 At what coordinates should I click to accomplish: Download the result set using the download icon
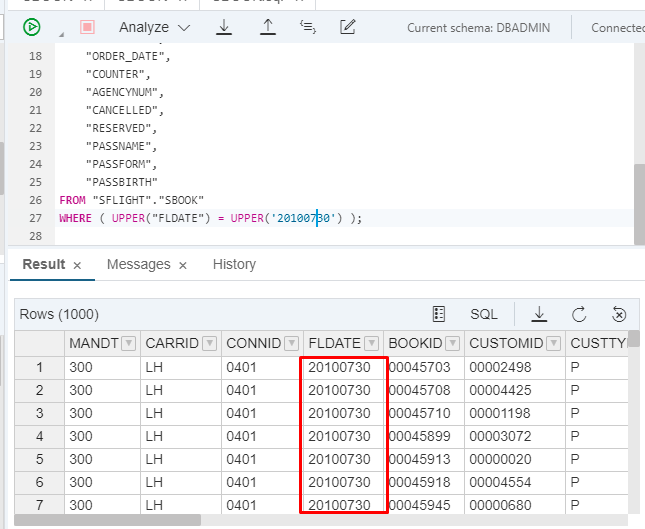point(539,314)
